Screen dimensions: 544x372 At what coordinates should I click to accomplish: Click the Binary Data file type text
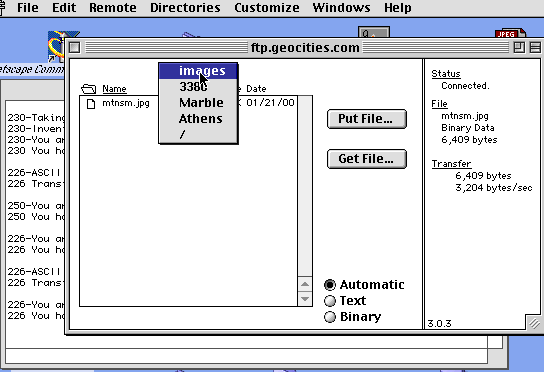(x=468, y=128)
